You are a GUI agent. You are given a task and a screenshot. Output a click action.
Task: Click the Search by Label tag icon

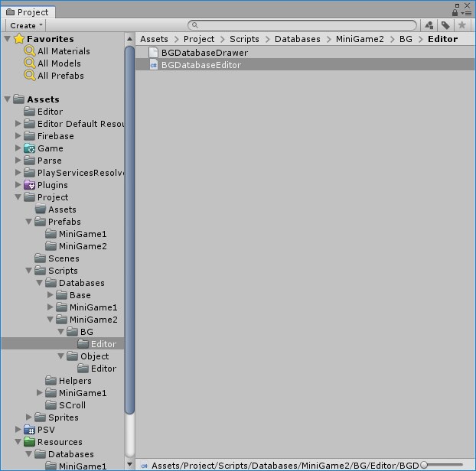tap(445, 25)
